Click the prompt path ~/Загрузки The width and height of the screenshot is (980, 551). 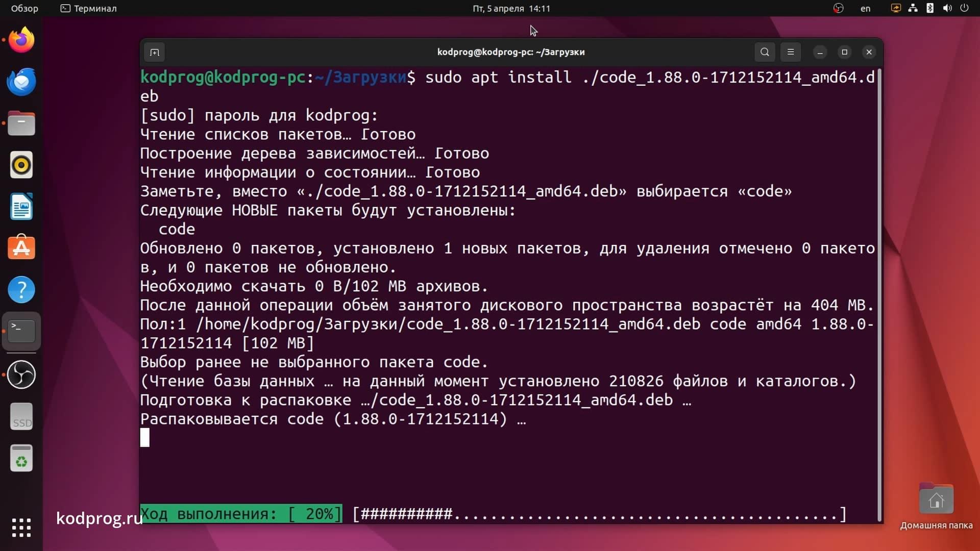[360, 78]
